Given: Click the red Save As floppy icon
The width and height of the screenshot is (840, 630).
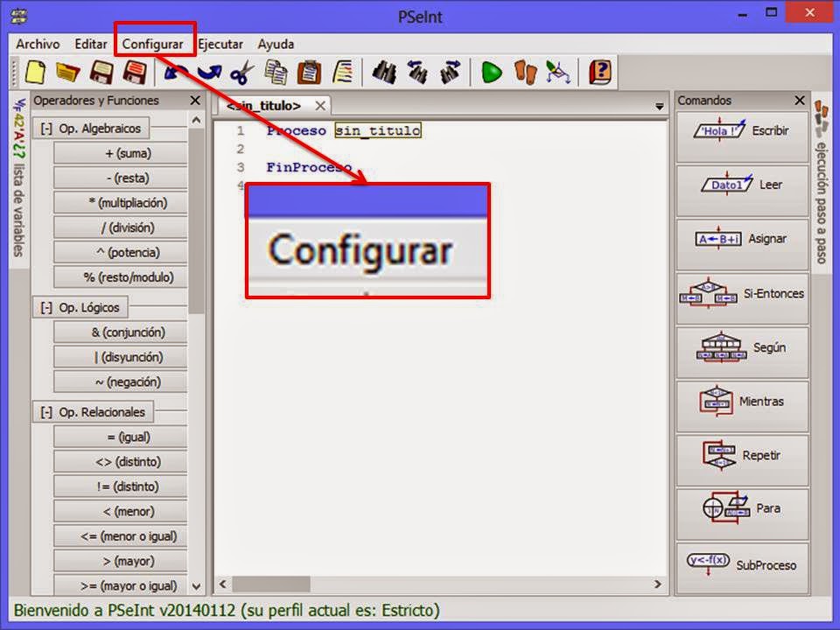Looking at the screenshot, I should 135,72.
